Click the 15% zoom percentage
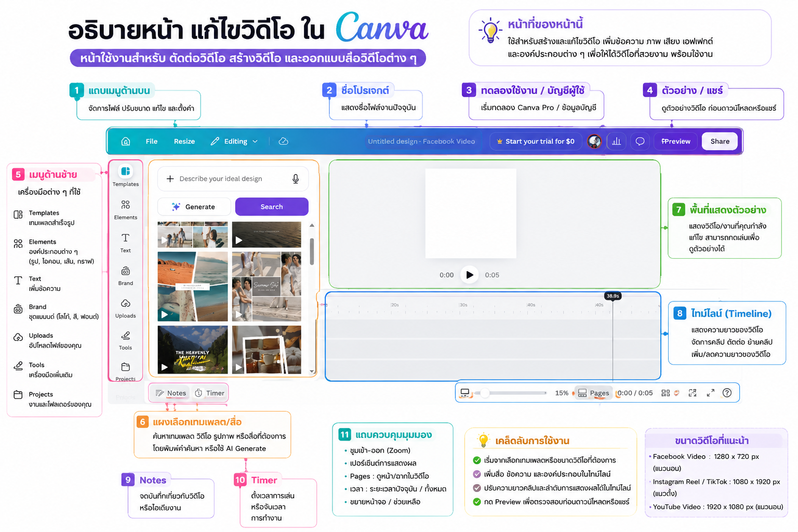Viewport: 798px width, 532px height. [562, 393]
